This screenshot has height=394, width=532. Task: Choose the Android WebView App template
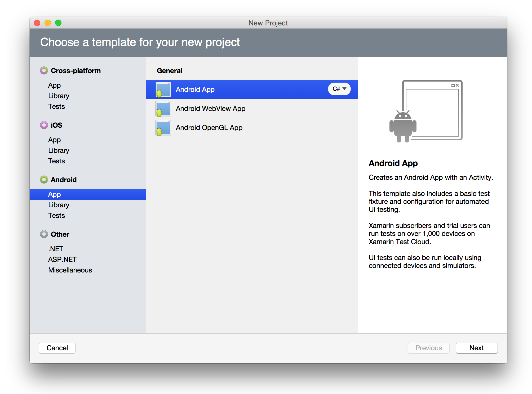pyautogui.click(x=210, y=109)
